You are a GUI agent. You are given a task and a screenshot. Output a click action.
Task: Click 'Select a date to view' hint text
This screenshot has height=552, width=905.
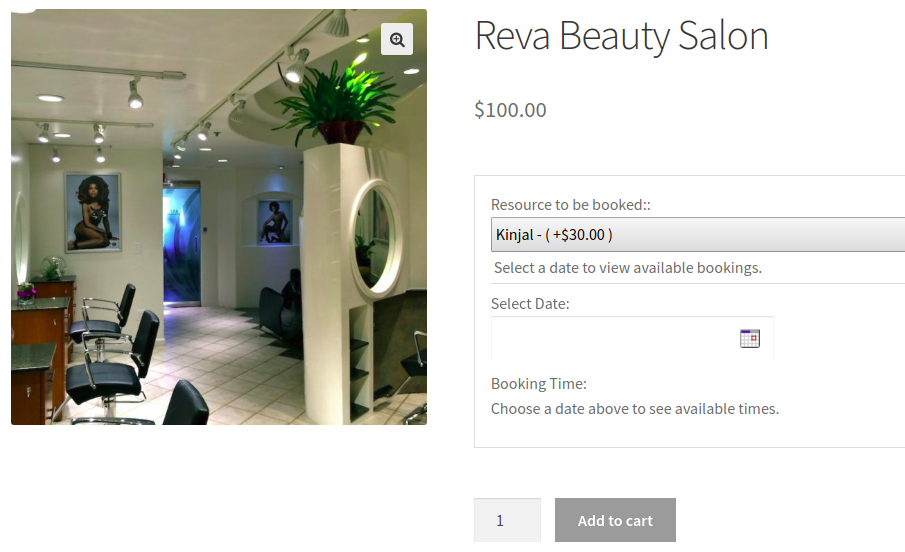627,267
